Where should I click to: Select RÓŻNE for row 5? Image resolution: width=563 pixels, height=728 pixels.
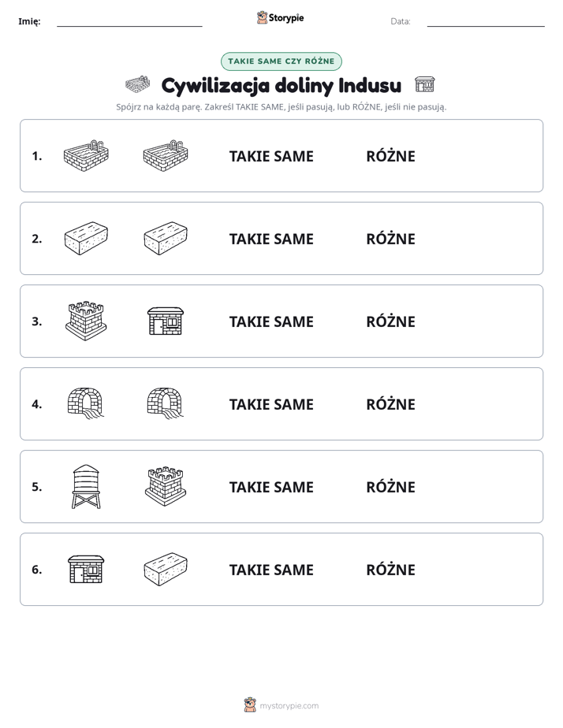coord(390,487)
